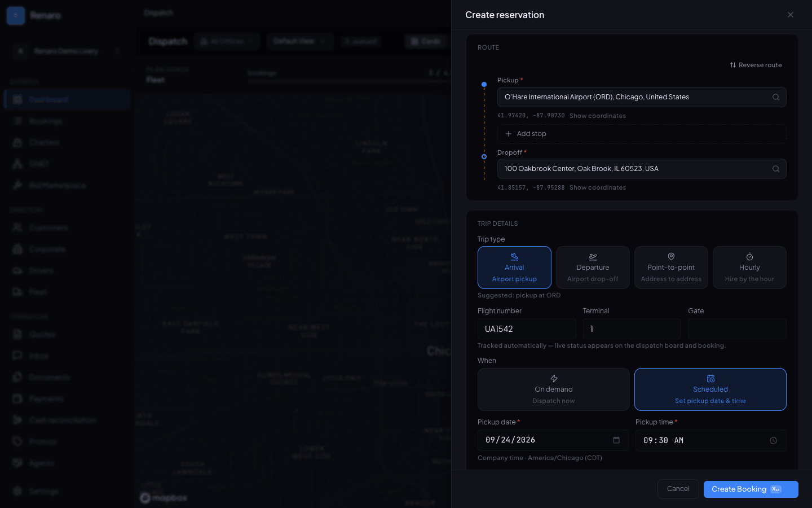
Task: Click the Pickup time value 09:30 AM
Action: point(664,441)
